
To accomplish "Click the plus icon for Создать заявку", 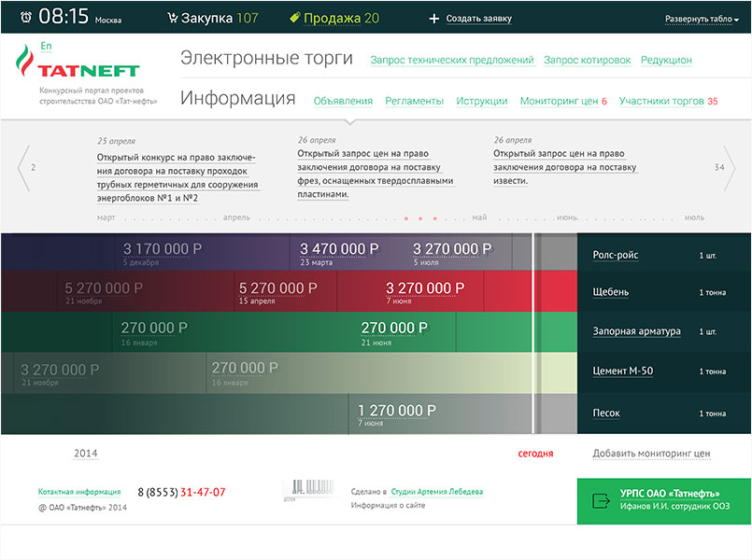I will (433, 19).
